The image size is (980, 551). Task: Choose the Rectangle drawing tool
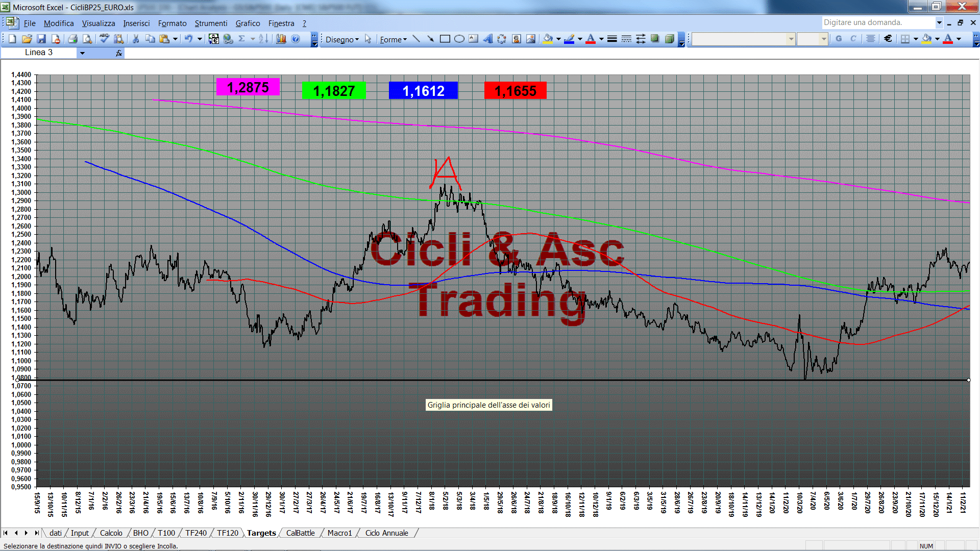tap(445, 39)
